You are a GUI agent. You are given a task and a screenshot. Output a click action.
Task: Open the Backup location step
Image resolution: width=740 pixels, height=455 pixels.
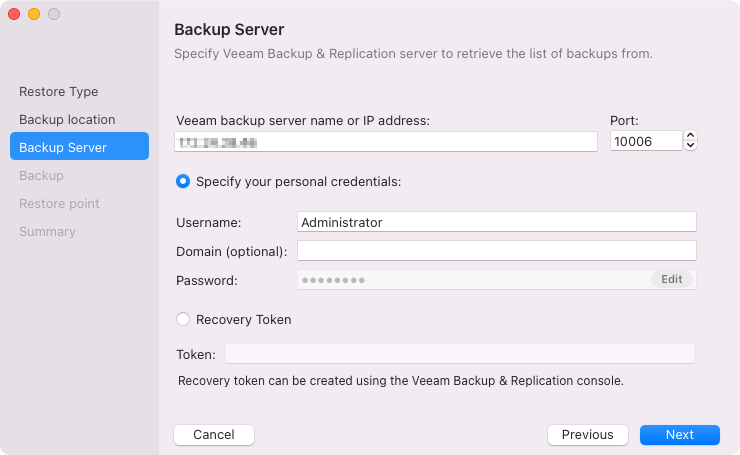pyautogui.click(x=67, y=119)
